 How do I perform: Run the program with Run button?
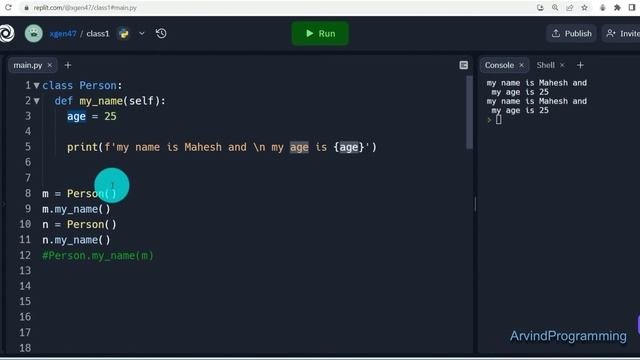(320, 33)
